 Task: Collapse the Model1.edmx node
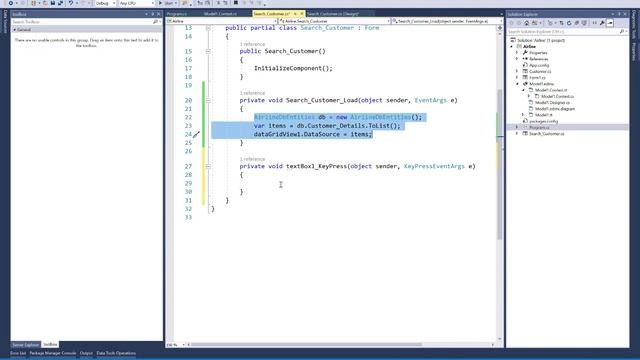pyautogui.click(x=517, y=84)
